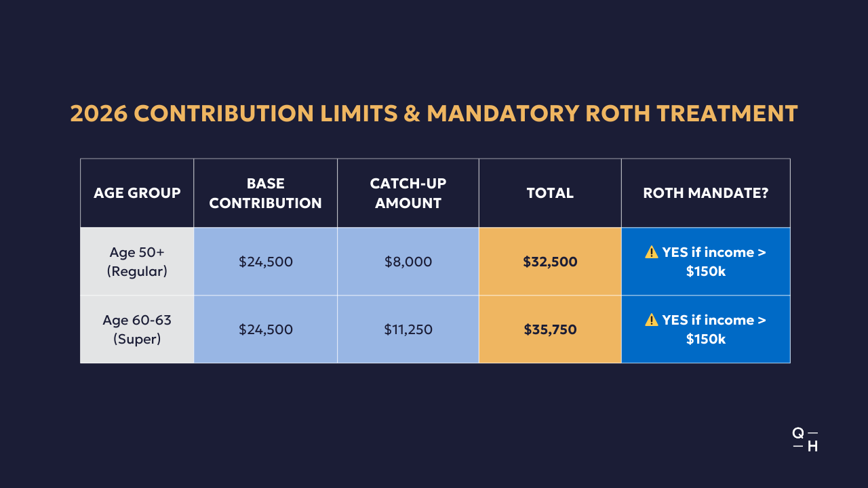
Task: Click the $24,500 base cell for Age 60-63
Action: click(x=266, y=329)
